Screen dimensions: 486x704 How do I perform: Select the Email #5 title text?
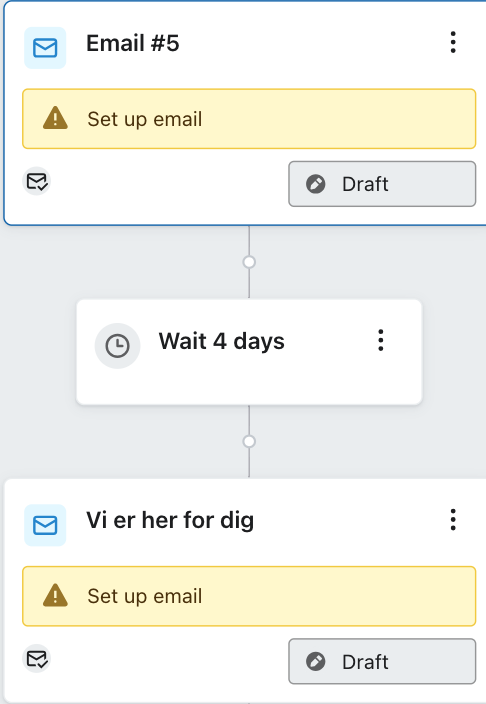pyautogui.click(x=133, y=44)
